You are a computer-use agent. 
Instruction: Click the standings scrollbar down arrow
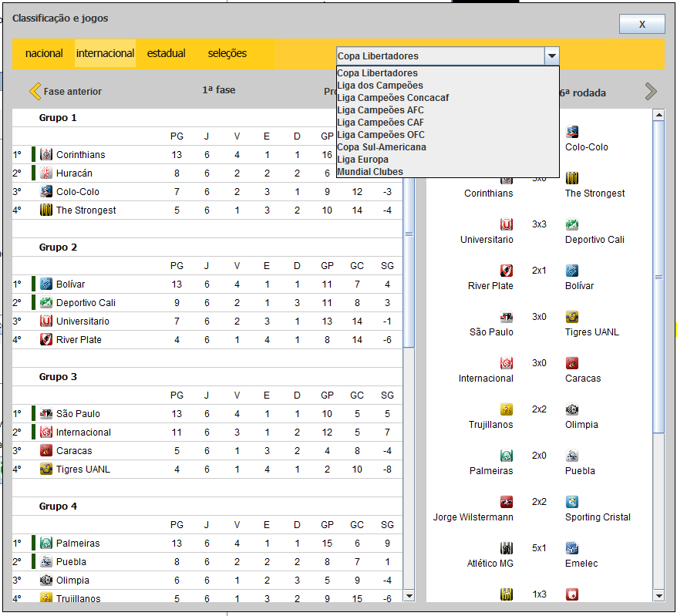[x=409, y=596]
